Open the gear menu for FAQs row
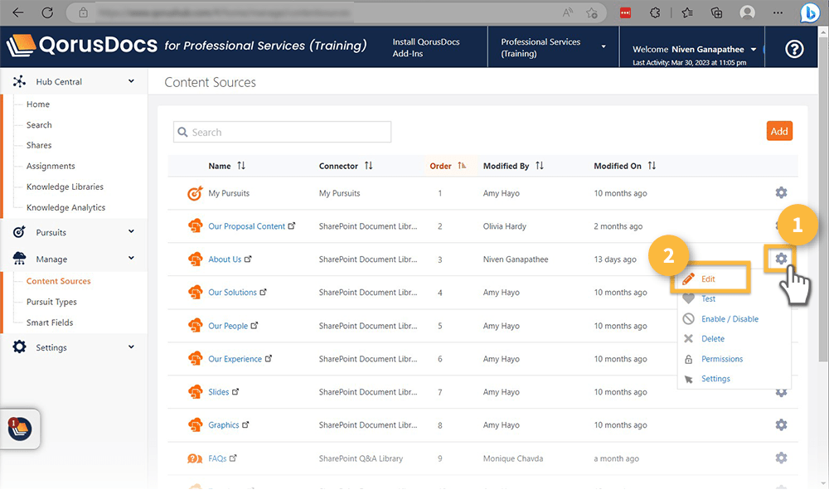The height and width of the screenshot is (504, 829). 781,458
